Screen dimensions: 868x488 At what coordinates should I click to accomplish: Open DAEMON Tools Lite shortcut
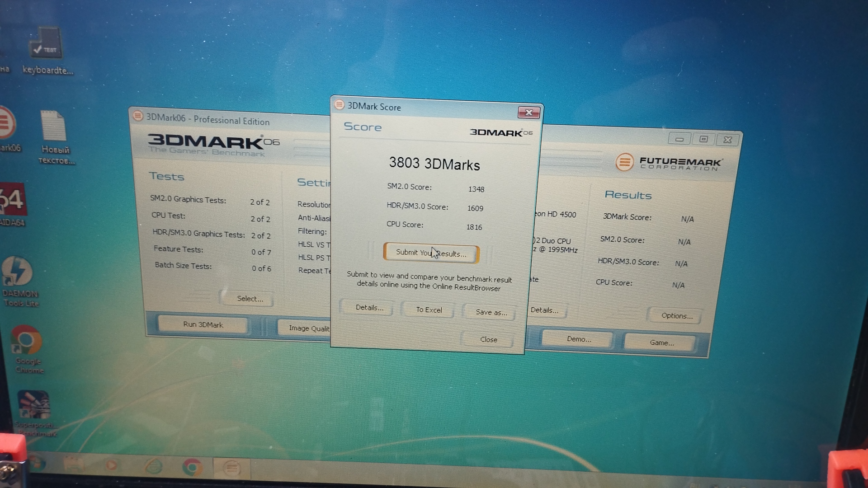19,281
